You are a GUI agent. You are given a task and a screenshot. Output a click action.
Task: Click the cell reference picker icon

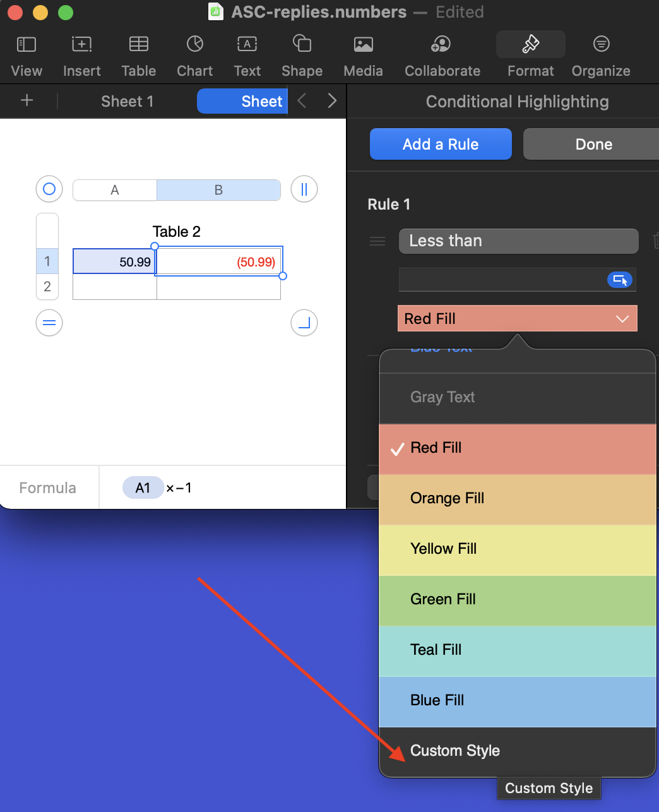point(620,280)
